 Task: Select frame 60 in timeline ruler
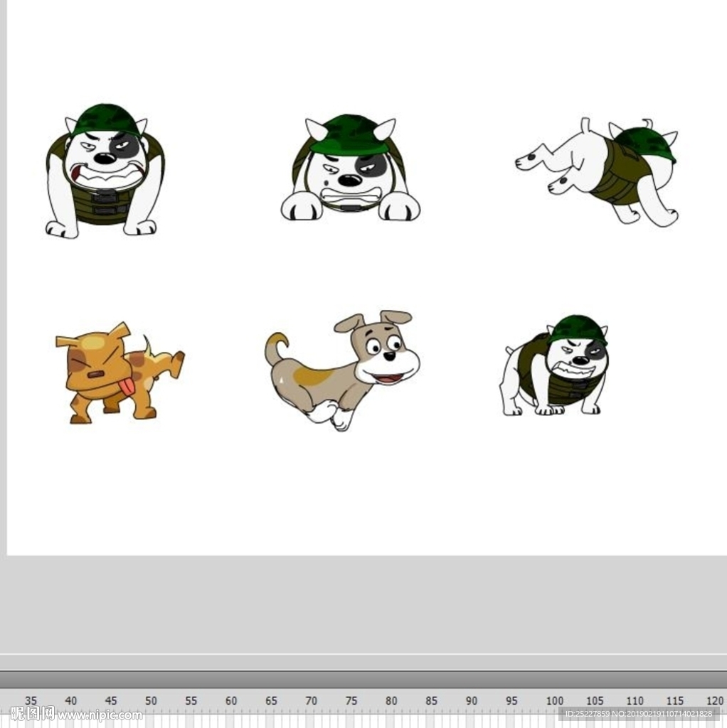point(231,701)
